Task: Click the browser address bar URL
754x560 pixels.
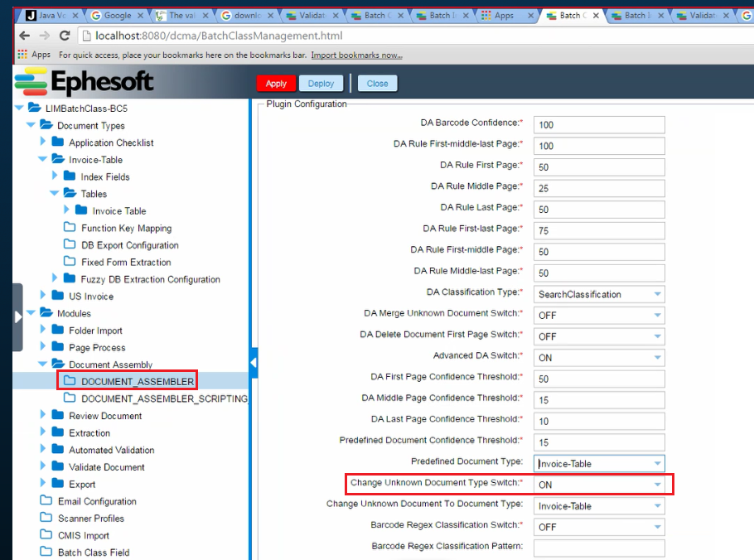Action: [219, 36]
